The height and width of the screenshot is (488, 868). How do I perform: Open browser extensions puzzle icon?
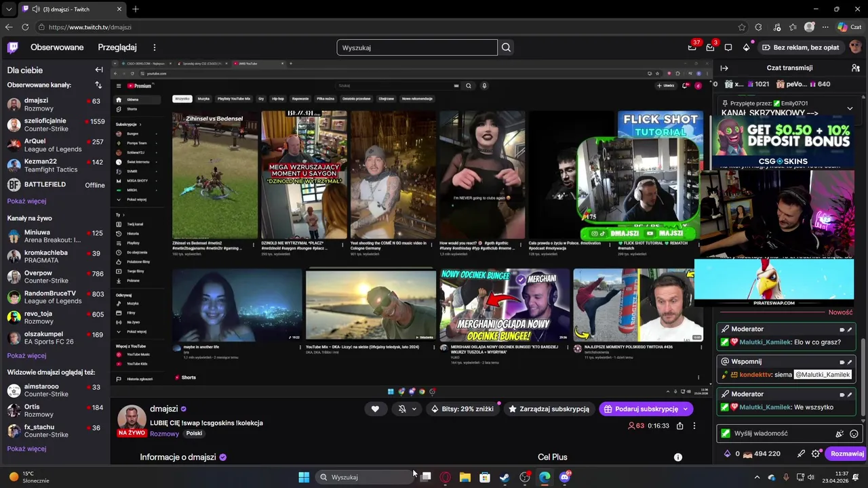click(x=758, y=27)
